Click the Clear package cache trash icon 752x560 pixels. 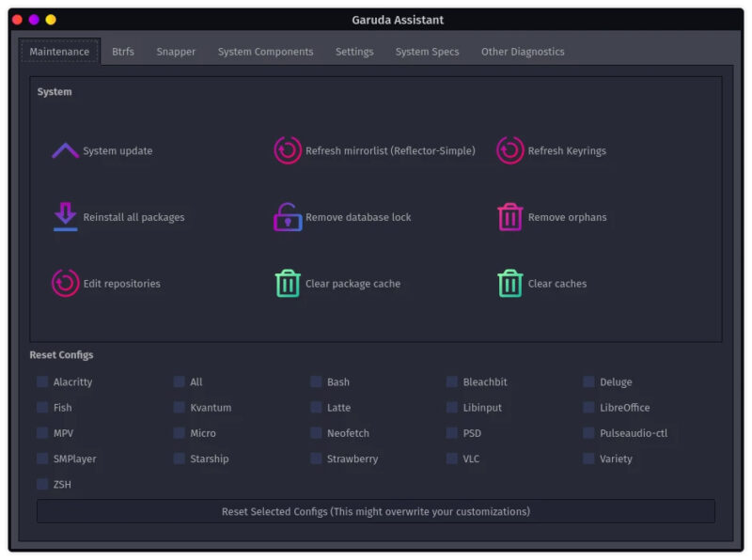tap(288, 284)
